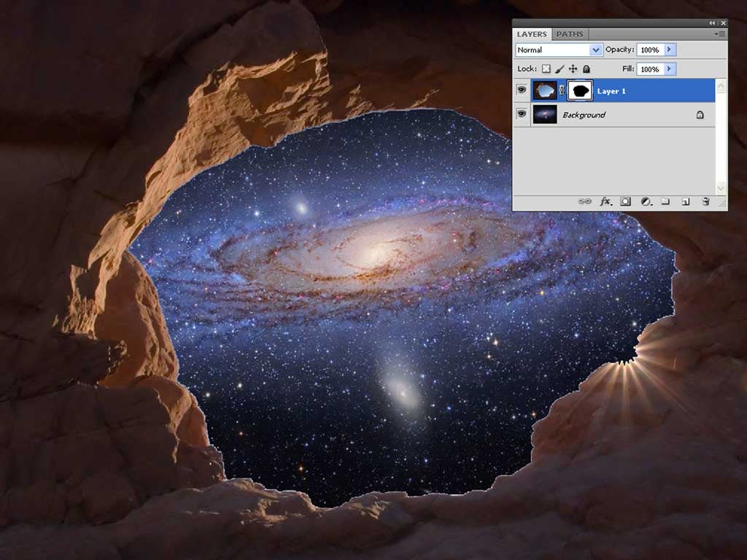Select the Background layer thumbnail
747x560 pixels.
(x=544, y=114)
